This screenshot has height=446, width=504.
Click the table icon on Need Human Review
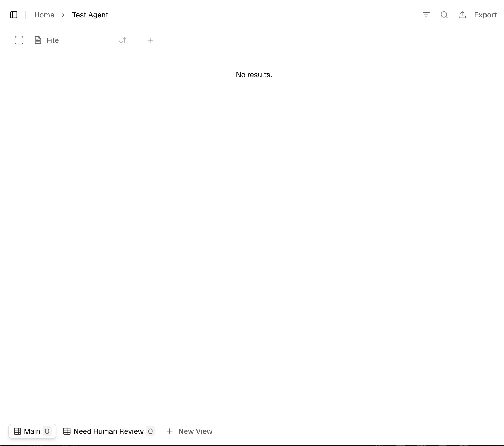67,431
